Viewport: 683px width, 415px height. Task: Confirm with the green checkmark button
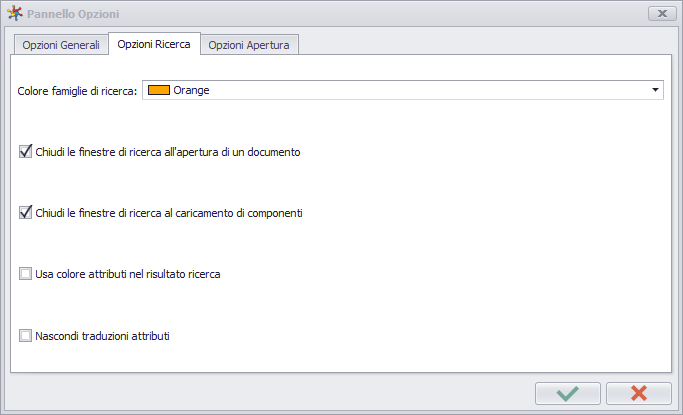tap(568, 394)
